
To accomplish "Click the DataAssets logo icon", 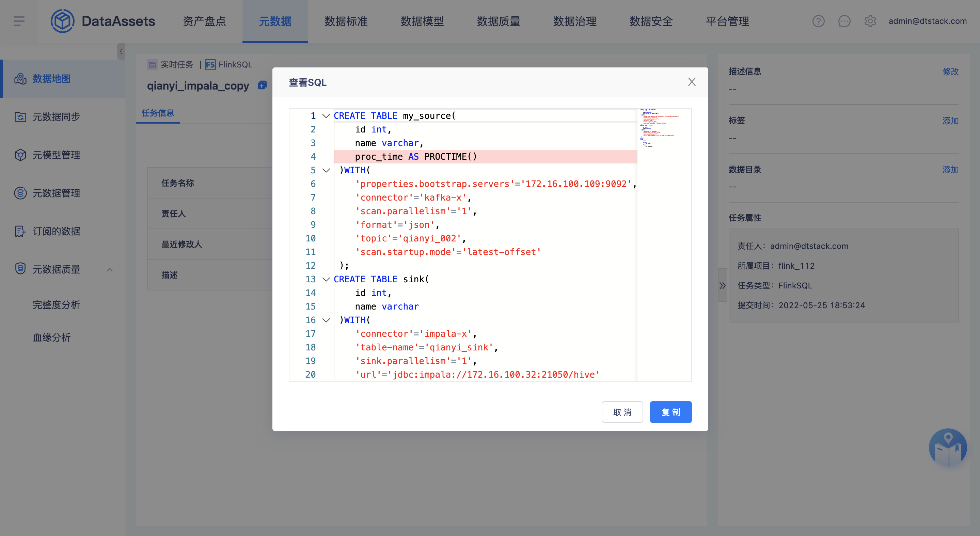I will tap(62, 21).
